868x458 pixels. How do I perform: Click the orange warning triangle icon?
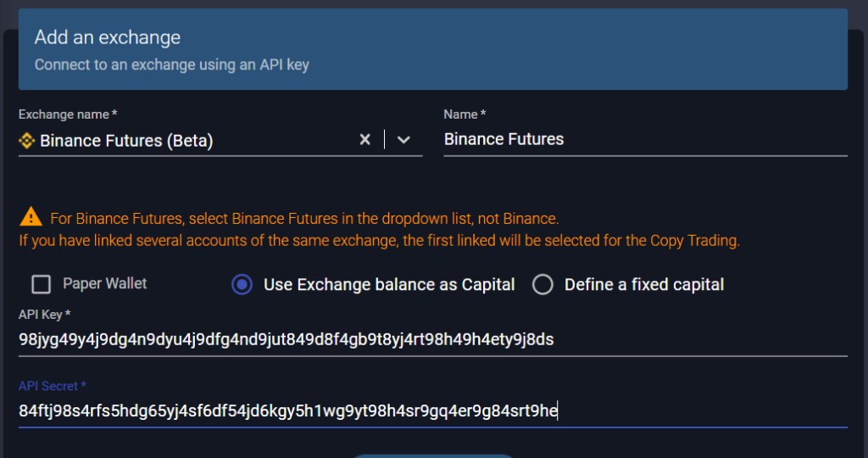pos(31,216)
